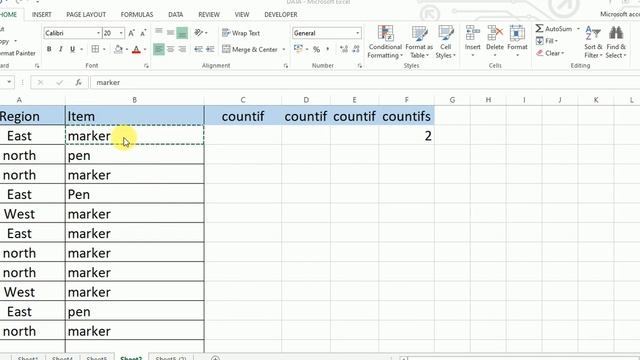Image resolution: width=640 pixels, height=360 pixels.
Task: Toggle Underline formatting
Action: point(72,49)
